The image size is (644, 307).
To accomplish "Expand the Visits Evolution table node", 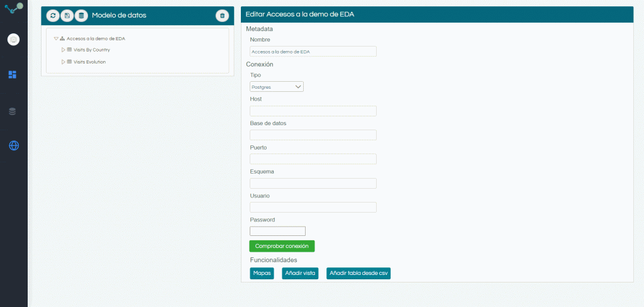I will (x=64, y=62).
